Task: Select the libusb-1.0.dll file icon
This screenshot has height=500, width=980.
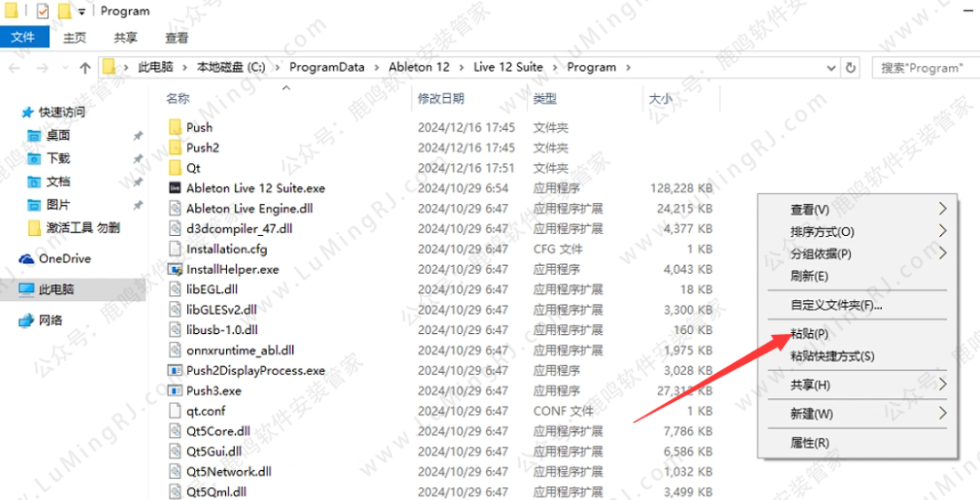Action: click(x=175, y=330)
